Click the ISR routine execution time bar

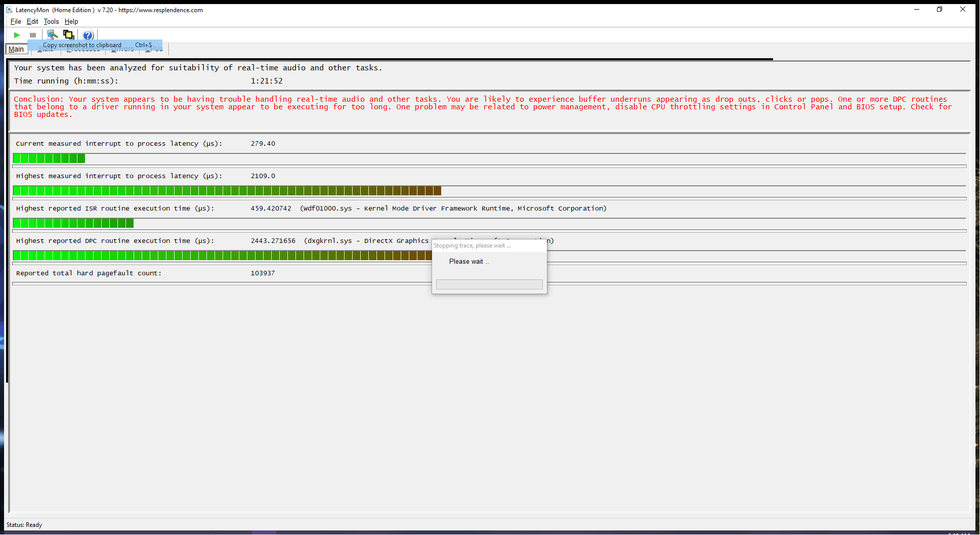tap(489, 223)
